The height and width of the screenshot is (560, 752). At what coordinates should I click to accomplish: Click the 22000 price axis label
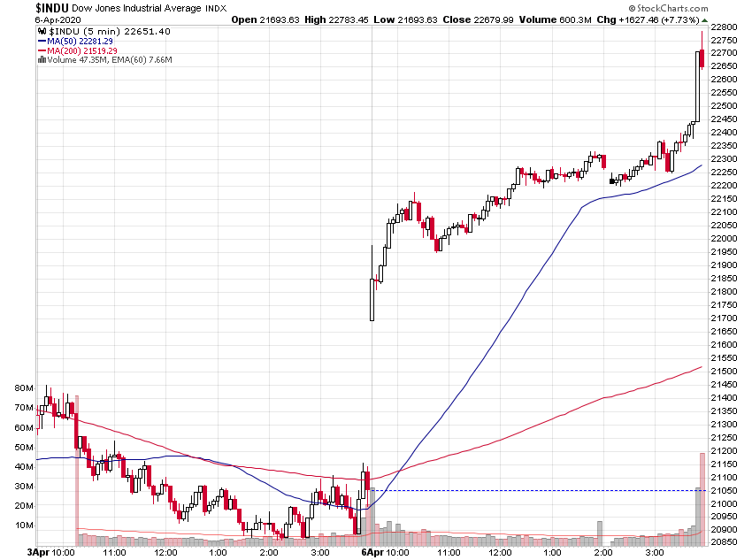pyautogui.click(x=725, y=239)
